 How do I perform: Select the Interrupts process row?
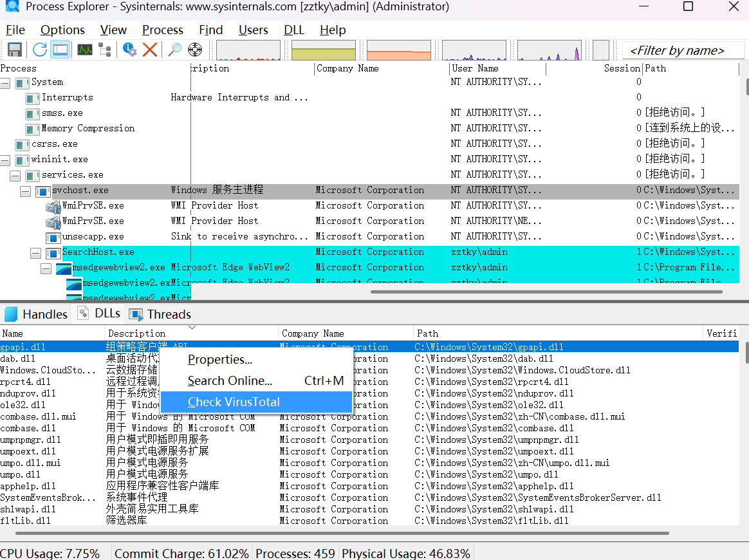point(369,97)
